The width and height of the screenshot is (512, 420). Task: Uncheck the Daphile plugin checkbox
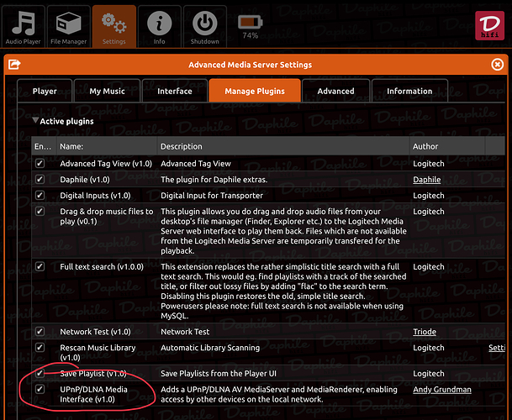click(40, 179)
